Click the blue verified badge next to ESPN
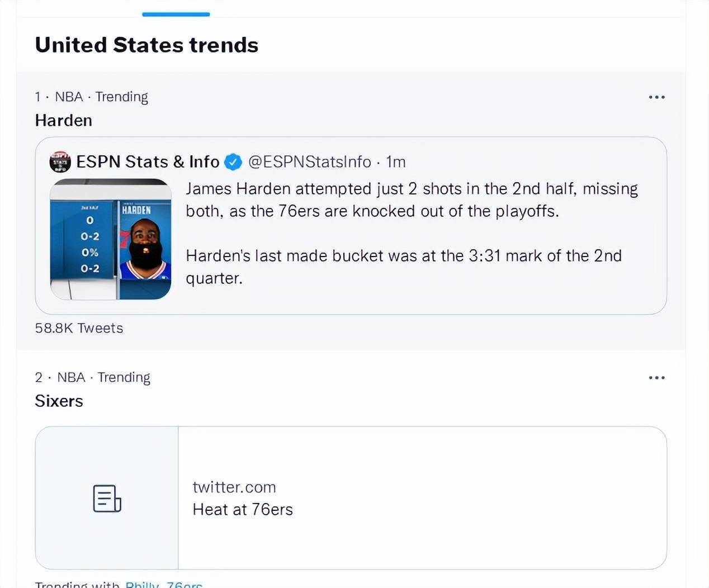 tap(233, 162)
